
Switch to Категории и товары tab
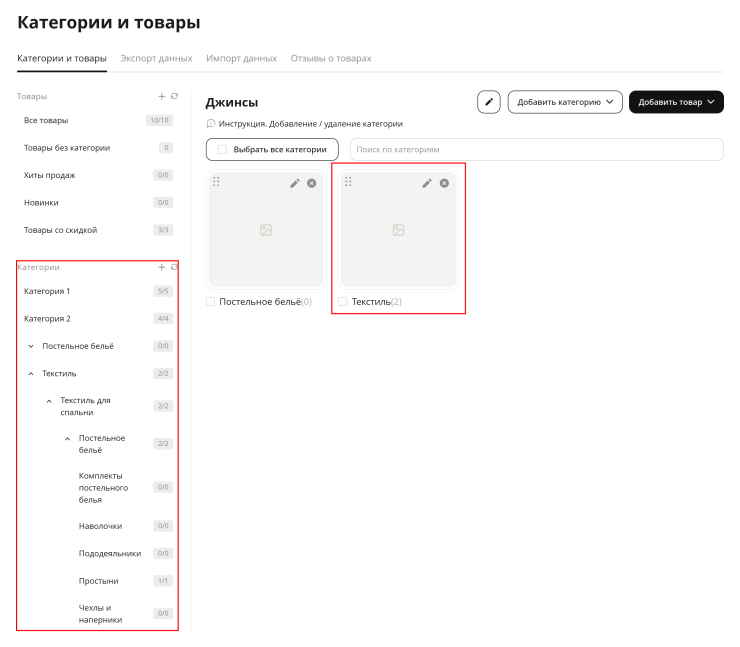coord(62,59)
